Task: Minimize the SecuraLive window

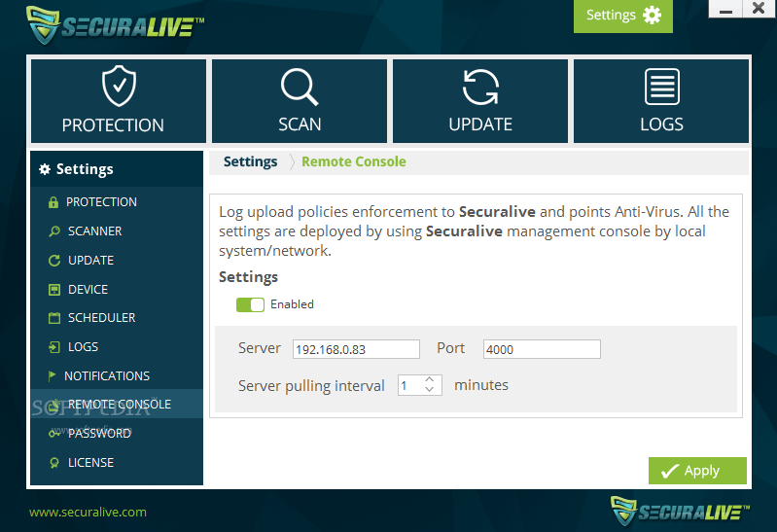Action: (725, 9)
